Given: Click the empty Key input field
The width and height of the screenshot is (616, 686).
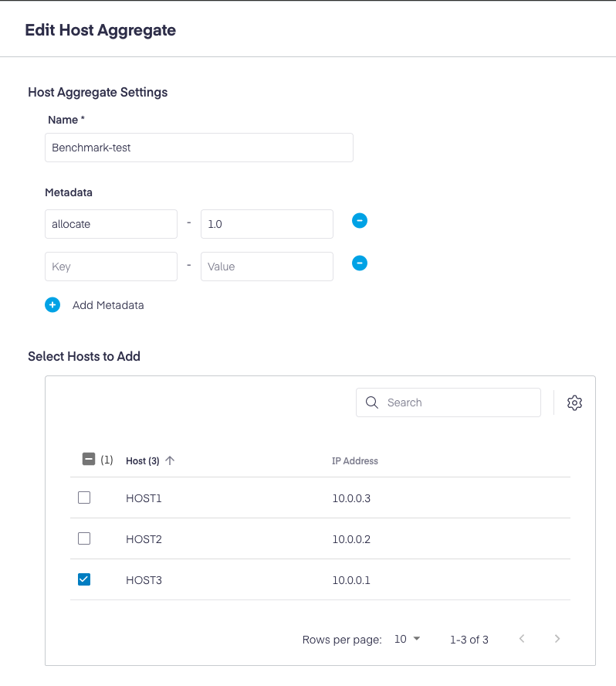Looking at the screenshot, I should tap(111, 267).
